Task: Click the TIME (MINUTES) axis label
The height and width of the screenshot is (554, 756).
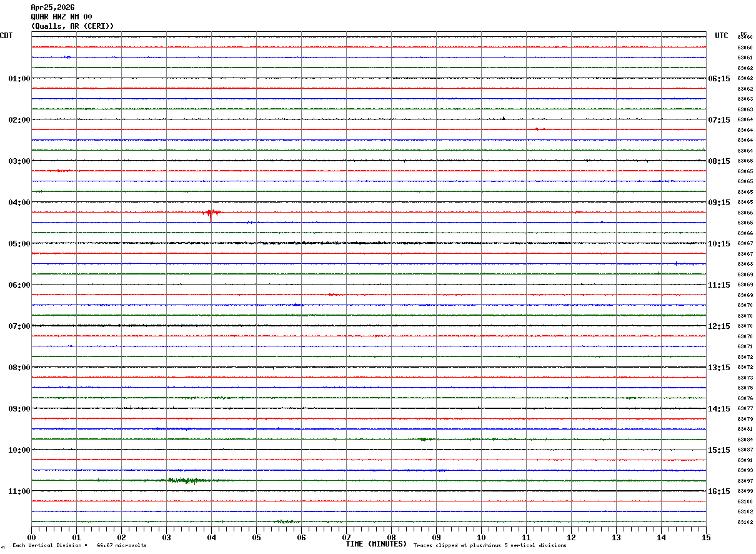Action: pos(376,544)
